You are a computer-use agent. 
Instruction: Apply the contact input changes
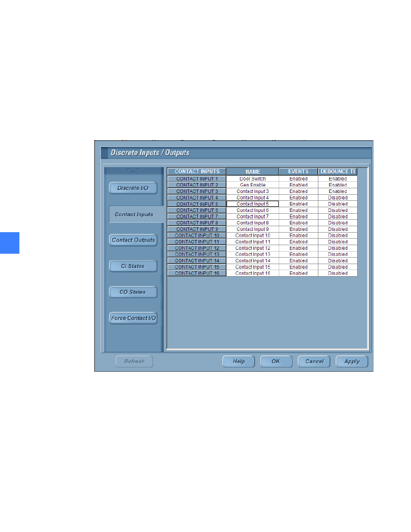352,361
